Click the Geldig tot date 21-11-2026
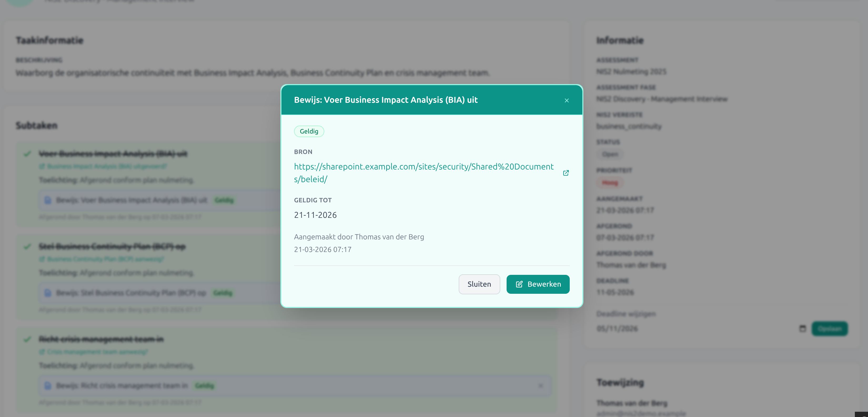The height and width of the screenshot is (417, 868). pos(315,215)
